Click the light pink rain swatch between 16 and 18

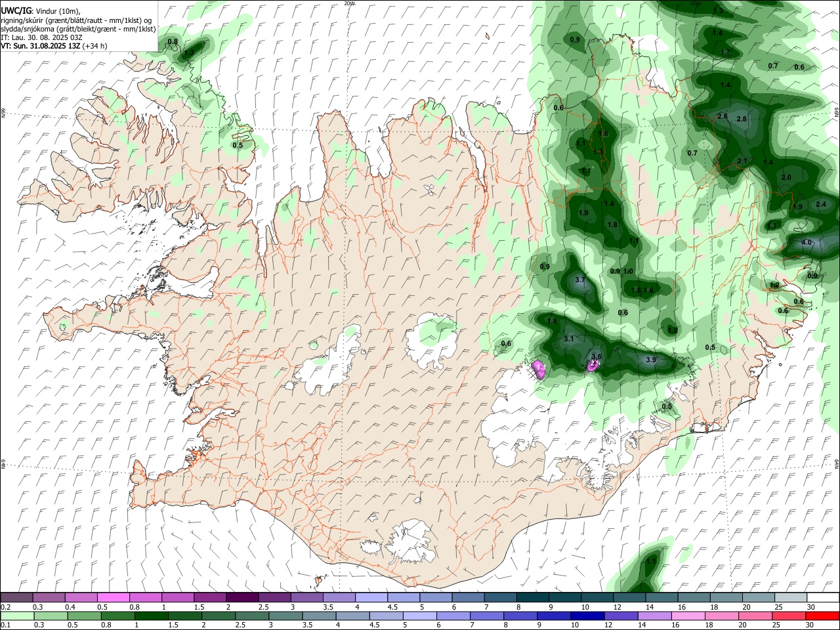[x=687, y=616]
